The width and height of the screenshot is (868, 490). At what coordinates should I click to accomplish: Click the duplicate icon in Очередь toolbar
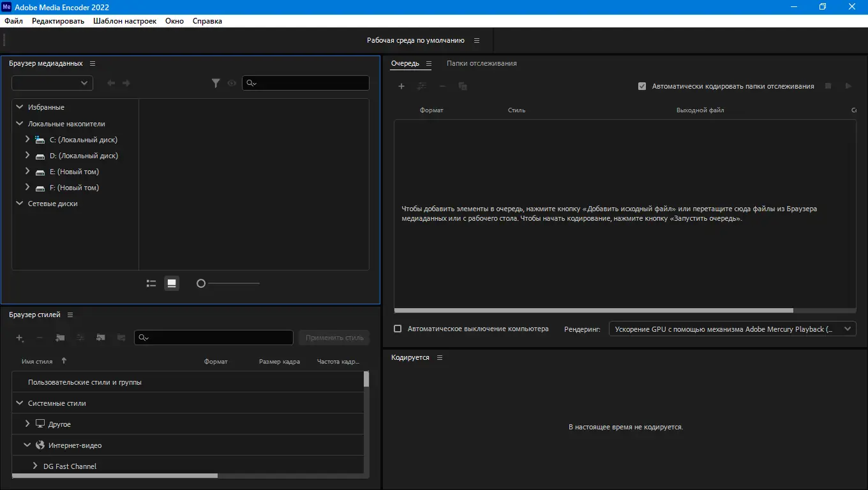tap(463, 86)
